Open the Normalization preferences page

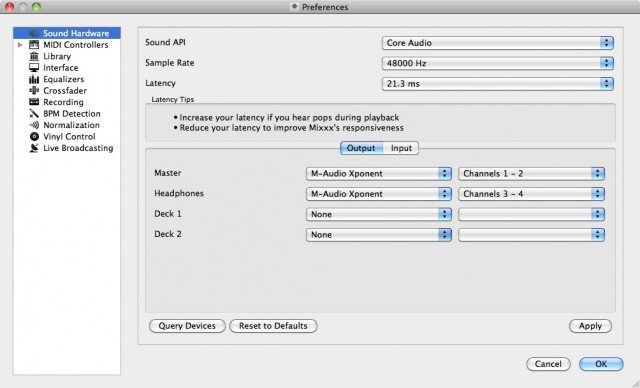click(x=71, y=125)
